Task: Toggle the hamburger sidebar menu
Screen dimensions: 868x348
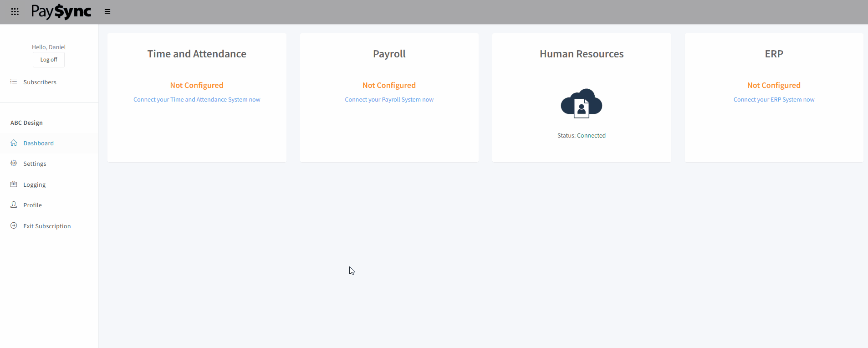Action: coord(107,12)
